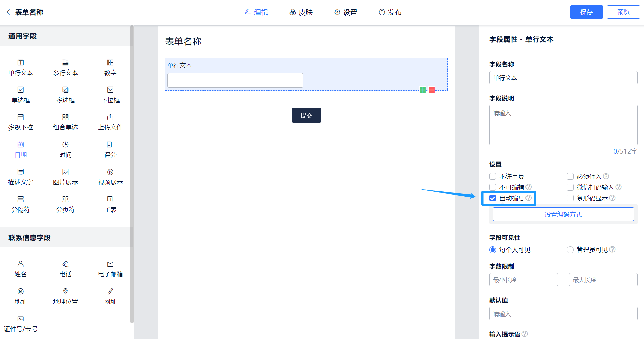Click the green plus duplicate field icon

423,90
